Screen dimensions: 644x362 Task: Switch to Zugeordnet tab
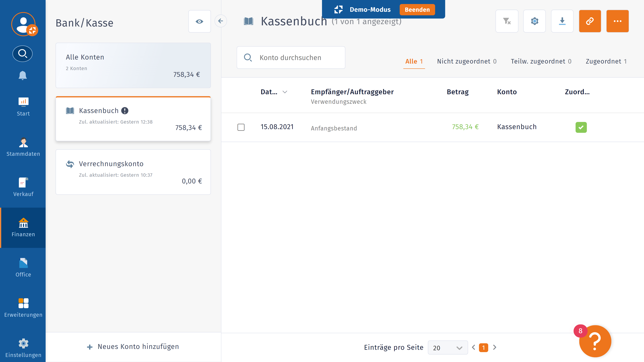click(606, 61)
